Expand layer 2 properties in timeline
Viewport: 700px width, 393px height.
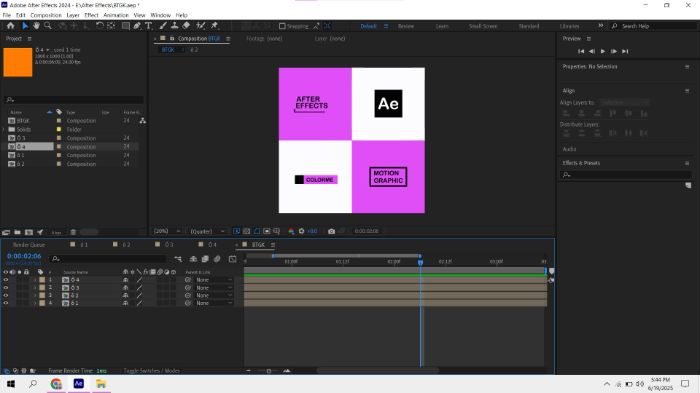[x=35, y=288]
